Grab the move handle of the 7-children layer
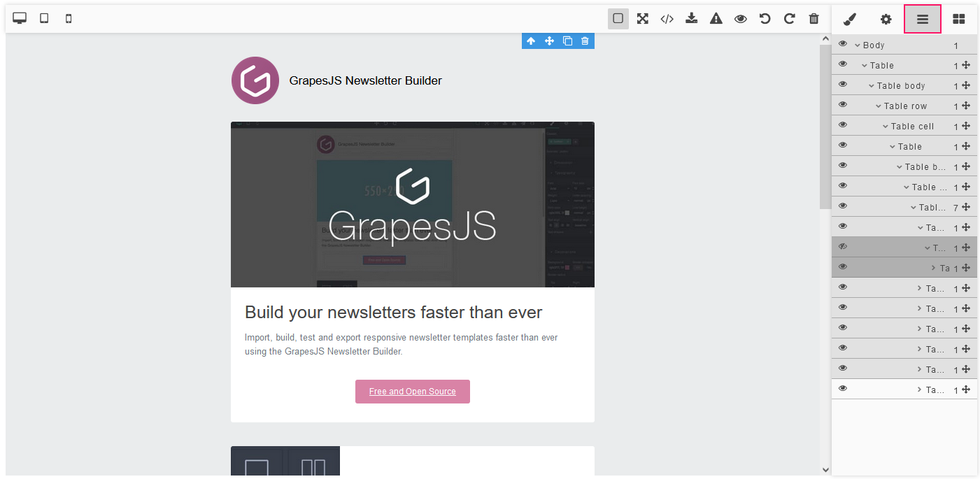The image size is (980, 479). tap(966, 207)
